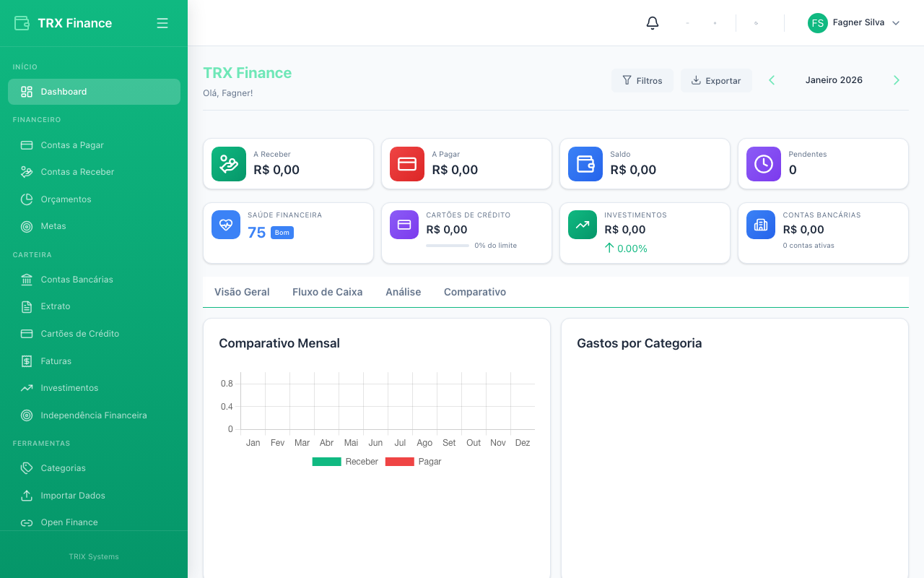Click the red A Pagar wallet icon
Viewport: 924px width, 578px height.
[x=406, y=164]
